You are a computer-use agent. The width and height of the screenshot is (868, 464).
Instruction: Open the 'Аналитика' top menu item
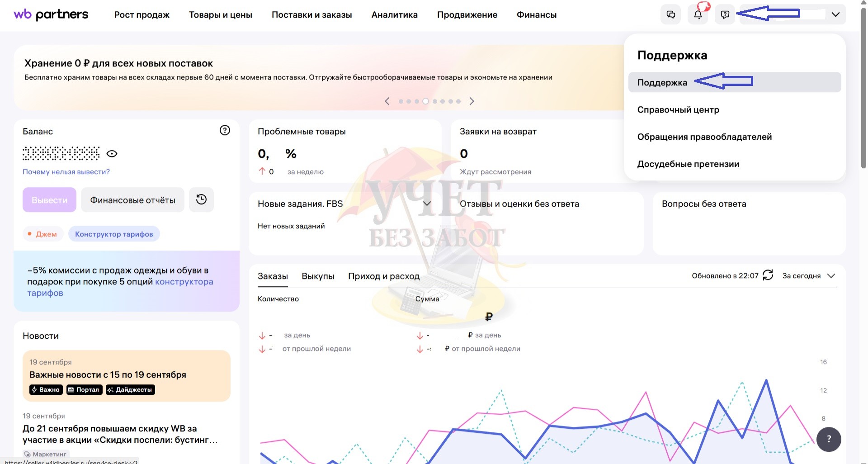394,15
